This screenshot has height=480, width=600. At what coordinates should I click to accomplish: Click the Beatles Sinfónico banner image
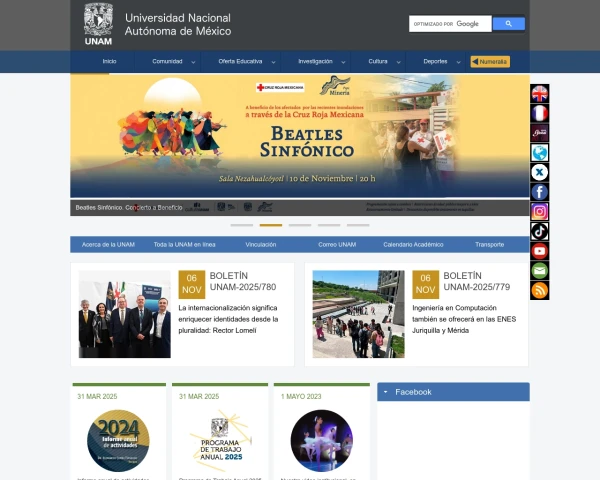click(x=300, y=136)
